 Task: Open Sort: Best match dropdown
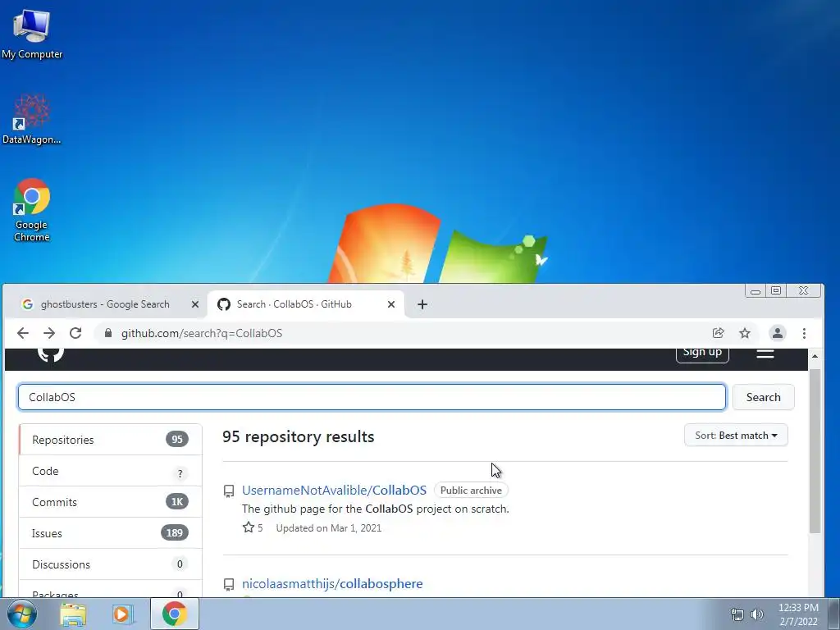736,436
